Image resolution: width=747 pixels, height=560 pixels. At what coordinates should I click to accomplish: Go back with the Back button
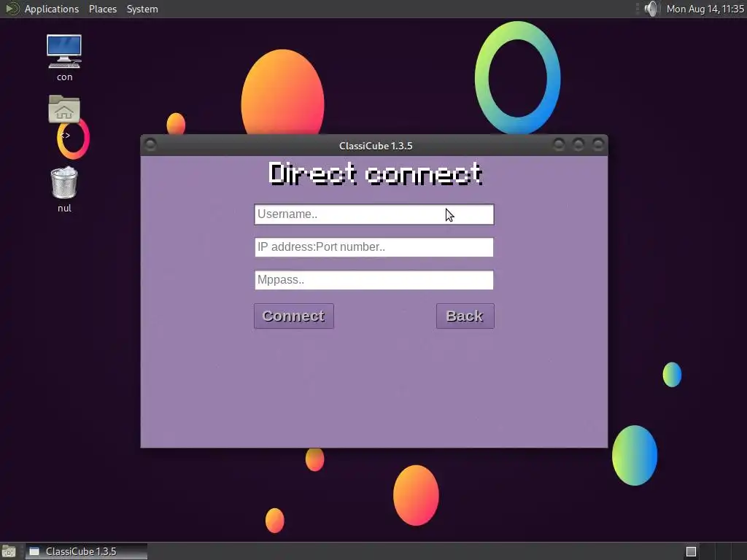point(465,316)
